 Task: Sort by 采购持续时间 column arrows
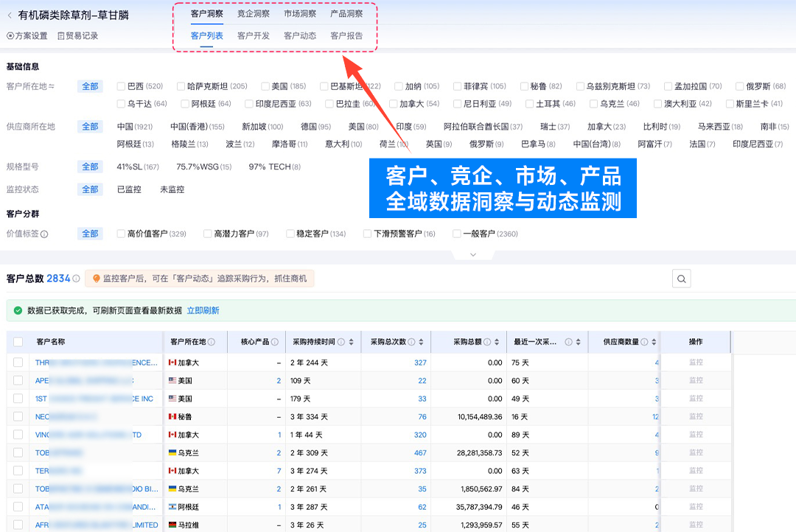[351, 342]
